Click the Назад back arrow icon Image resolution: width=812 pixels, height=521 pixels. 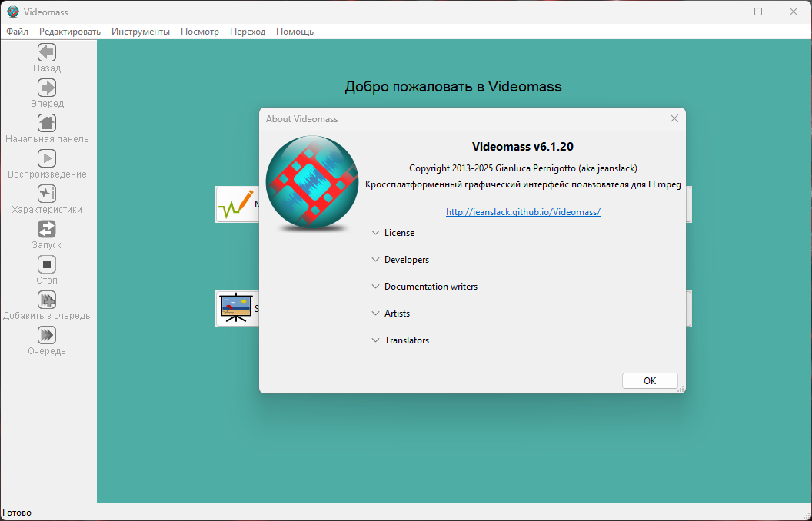[x=47, y=52]
